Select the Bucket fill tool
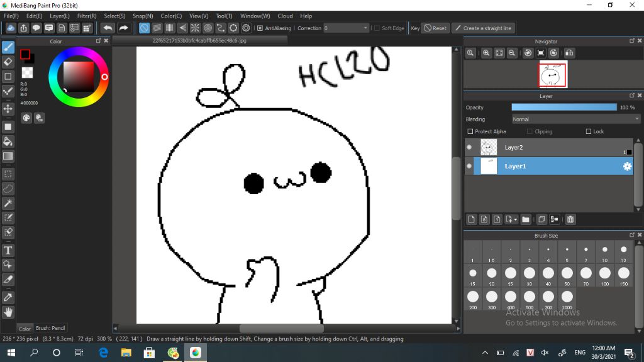The width and height of the screenshot is (644, 362). point(8,141)
